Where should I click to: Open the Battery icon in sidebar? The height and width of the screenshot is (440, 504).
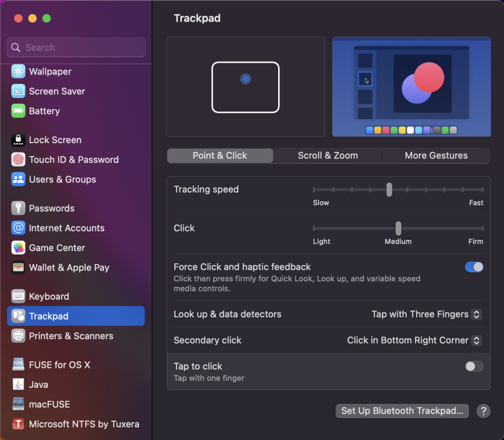tap(18, 111)
